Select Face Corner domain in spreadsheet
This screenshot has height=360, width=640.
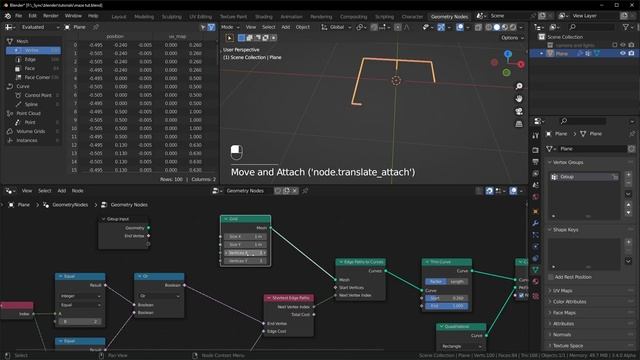pyautogui.click(x=37, y=77)
